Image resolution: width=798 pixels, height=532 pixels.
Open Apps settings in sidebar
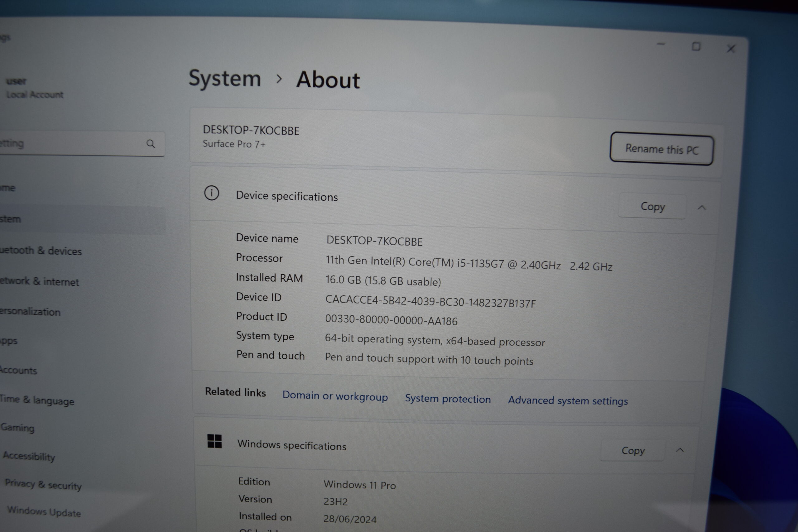click(x=8, y=341)
